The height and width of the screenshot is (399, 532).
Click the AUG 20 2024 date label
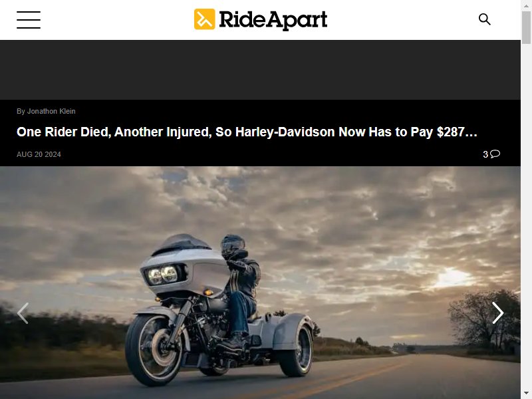coord(39,154)
